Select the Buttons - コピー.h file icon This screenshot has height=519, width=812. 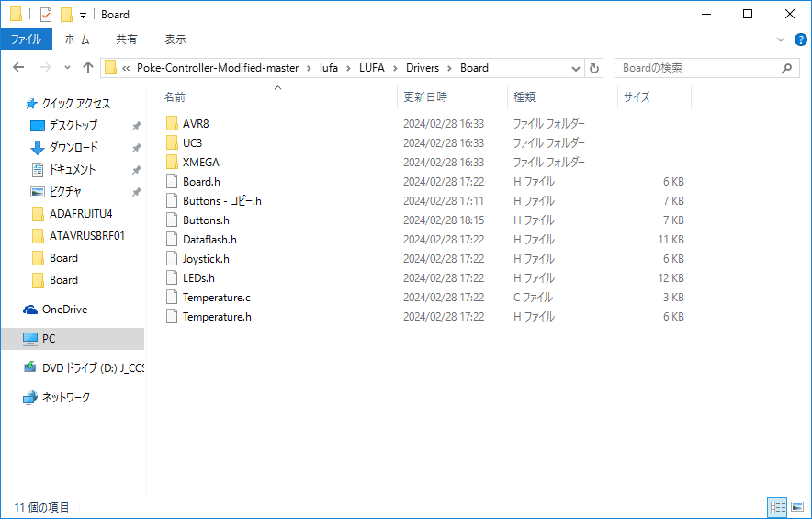click(172, 200)
